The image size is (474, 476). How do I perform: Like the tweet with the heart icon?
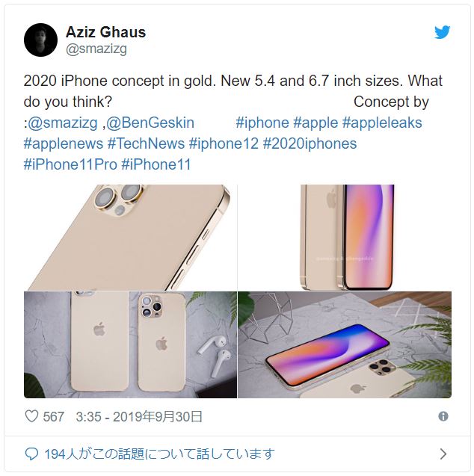point(31,416)
